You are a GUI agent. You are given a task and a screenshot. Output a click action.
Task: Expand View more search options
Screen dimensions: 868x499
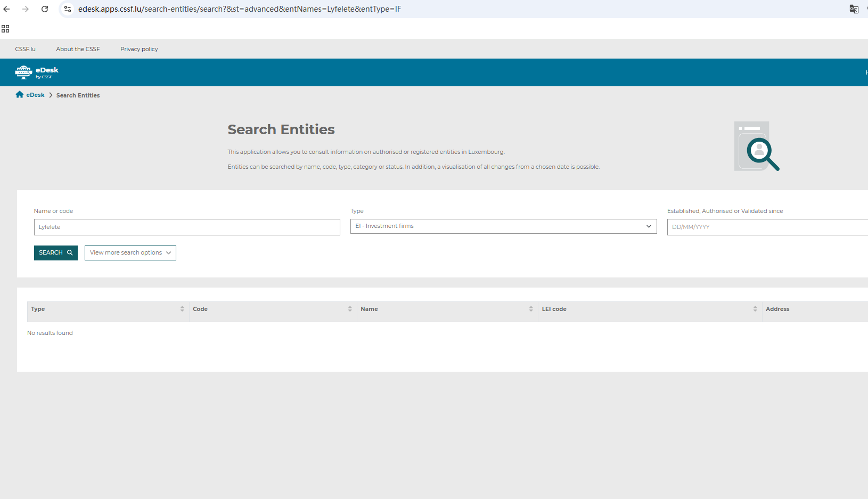[x=130, y=253]
